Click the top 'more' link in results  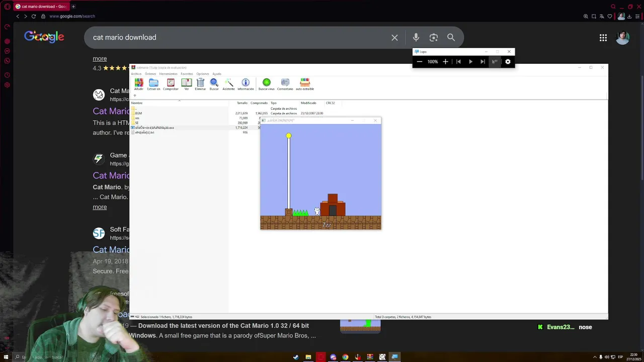pyautogui.click(x=100, y=59)
